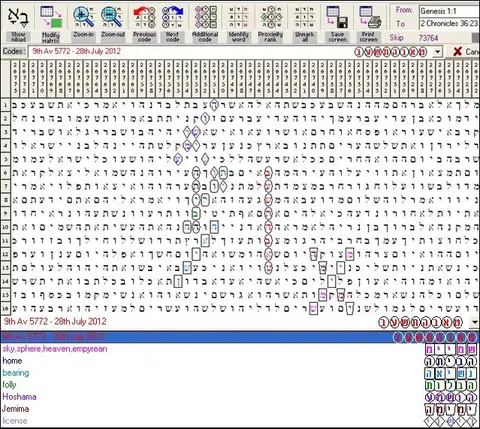Click the Unmark all icon
Image resolution: width=480 pixels, height=429 pixels.
(x=304, y=17)
